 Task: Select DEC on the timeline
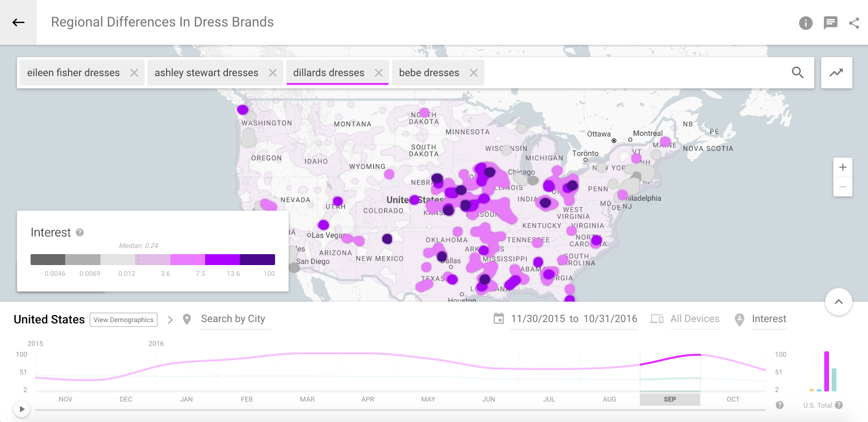pyautogui.click(x=126, y=399)
